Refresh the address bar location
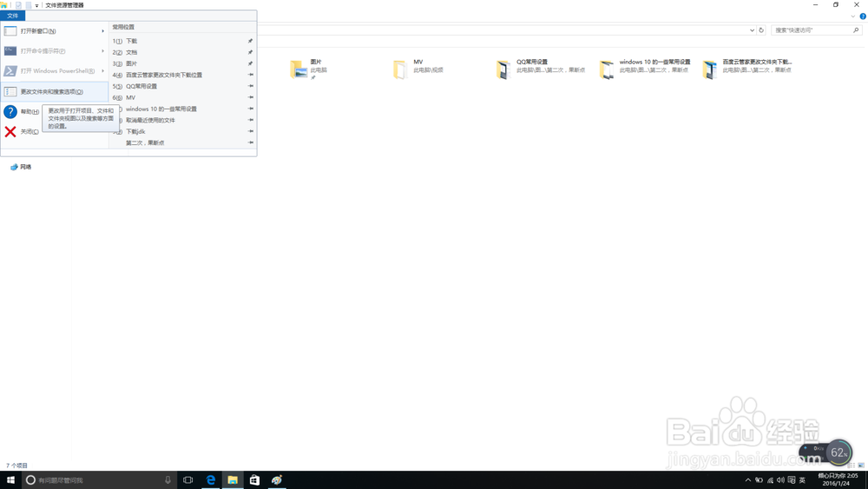Screen dimensions: 868x489 (761, 30)
